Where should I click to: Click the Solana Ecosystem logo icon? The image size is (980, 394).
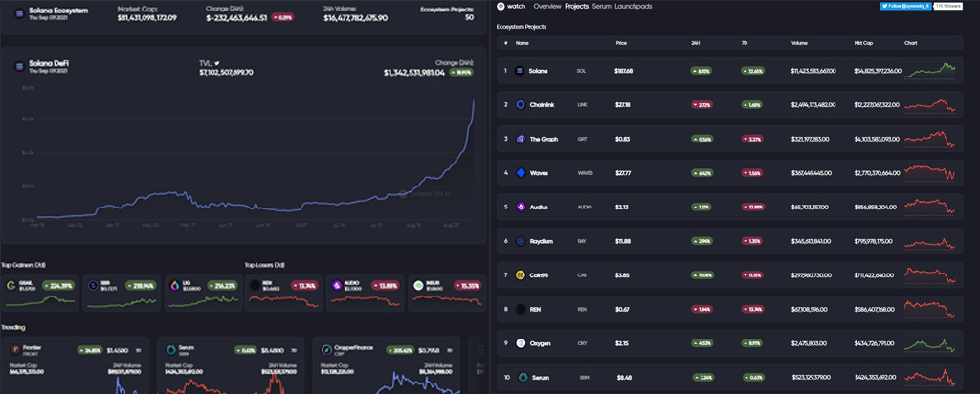coord(18,12)
